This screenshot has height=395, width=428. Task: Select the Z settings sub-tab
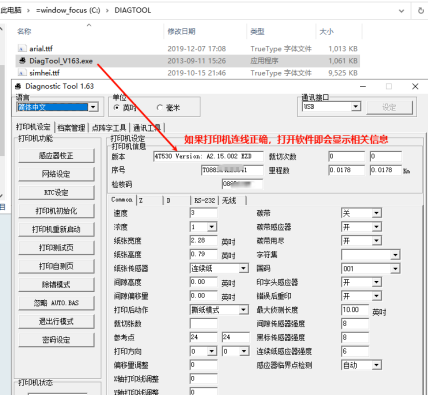[150, 200]
